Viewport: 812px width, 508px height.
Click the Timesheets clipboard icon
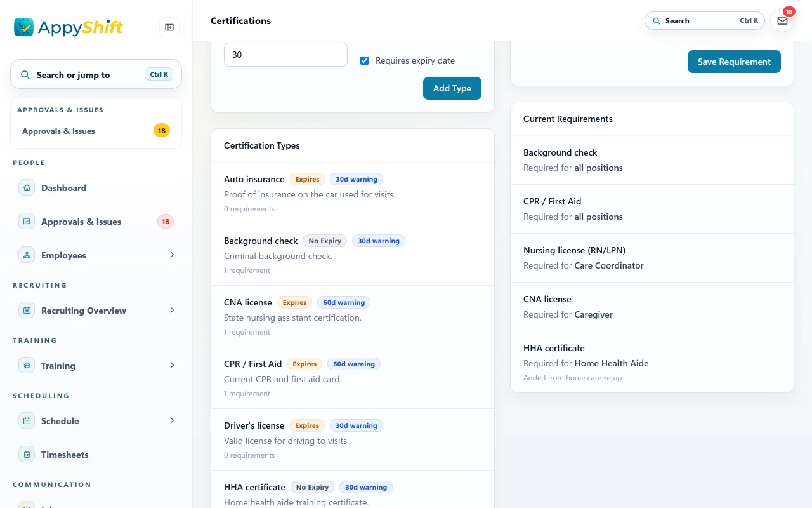(x=27, y=455)
